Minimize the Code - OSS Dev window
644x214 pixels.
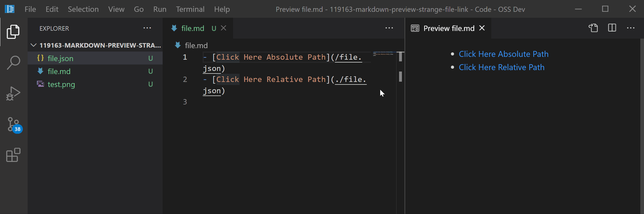click(578, 9)
